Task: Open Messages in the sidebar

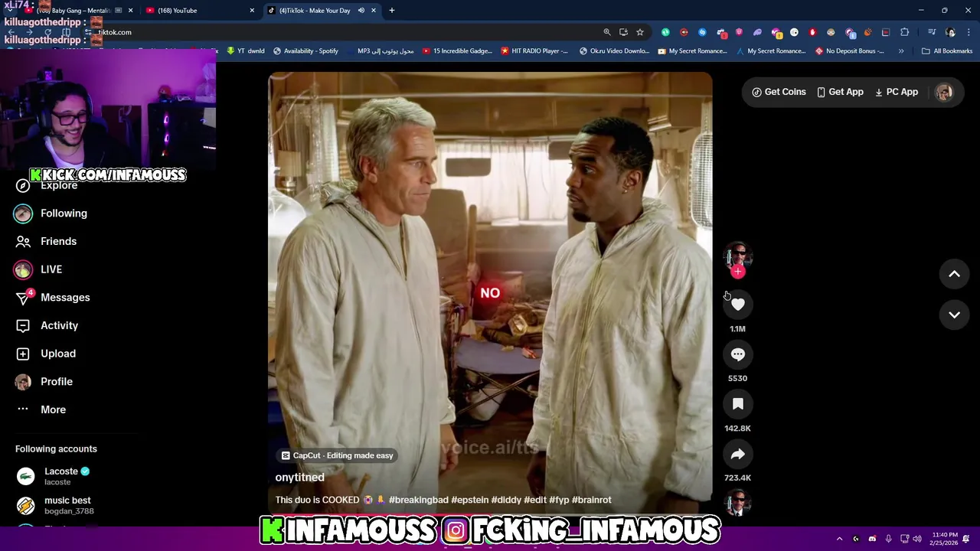Action: coord(54,298)
